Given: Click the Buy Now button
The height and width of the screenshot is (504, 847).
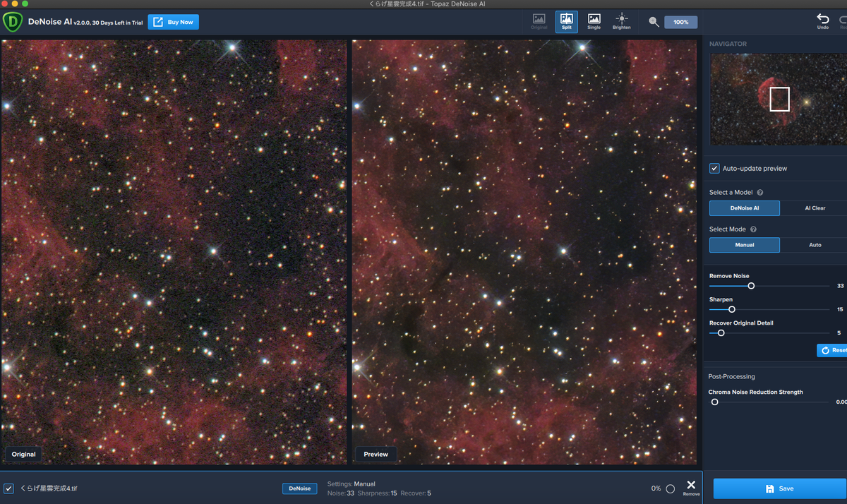Looking at the screenshot, I should coord(173,22).
